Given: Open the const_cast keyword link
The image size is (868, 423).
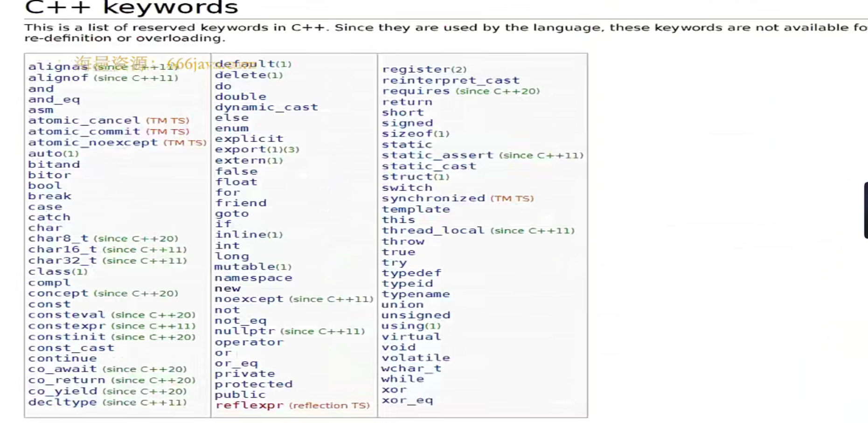Looking at the screenshot, I should 71,348.
